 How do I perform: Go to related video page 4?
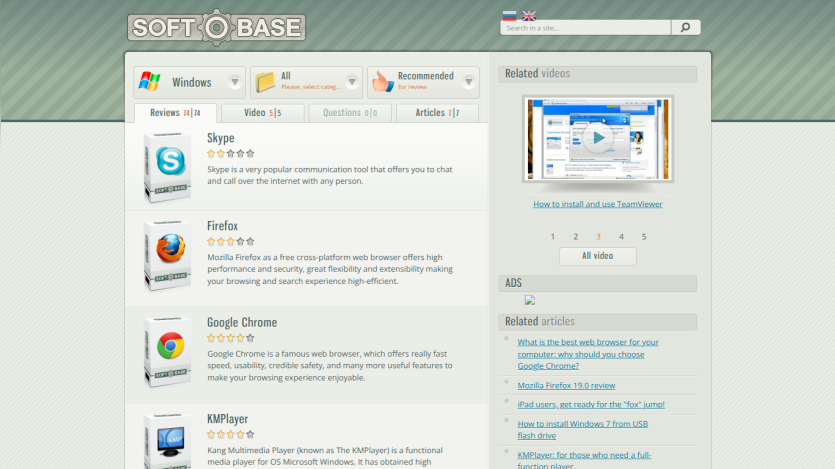[x=621, y=237]
